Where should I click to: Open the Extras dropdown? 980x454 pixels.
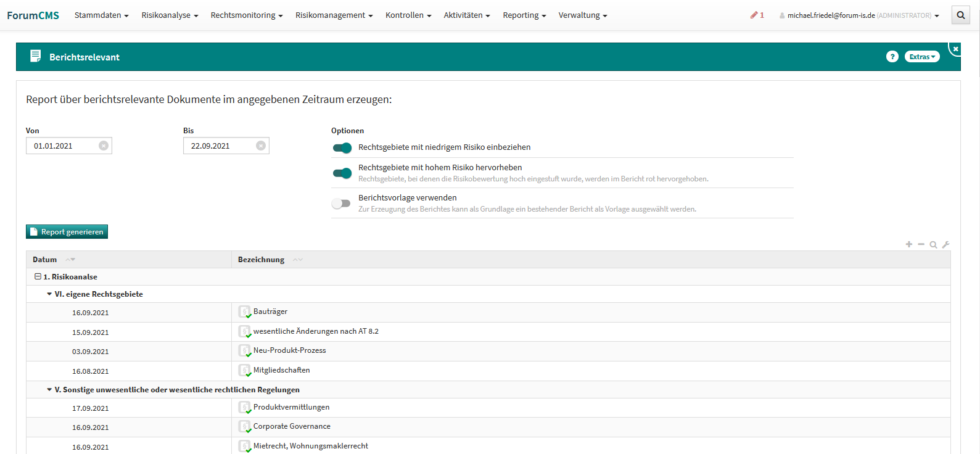[x=921, y=57]
